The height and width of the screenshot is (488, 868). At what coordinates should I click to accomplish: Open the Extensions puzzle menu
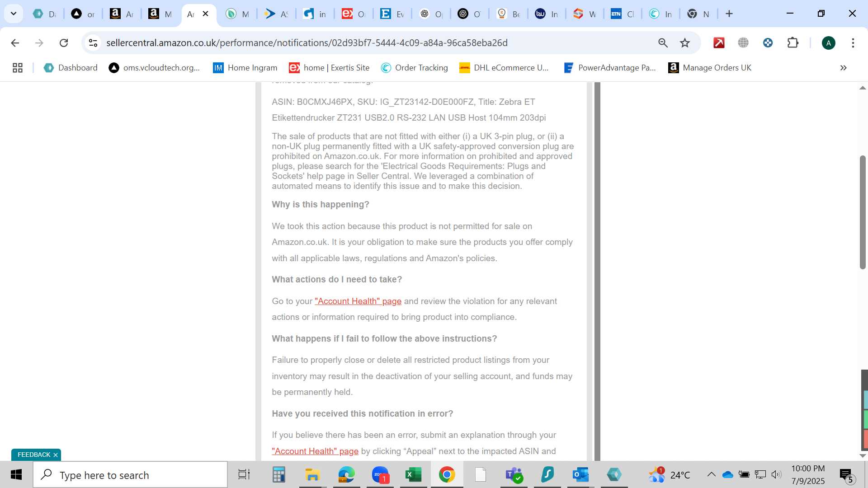(793, 43)
